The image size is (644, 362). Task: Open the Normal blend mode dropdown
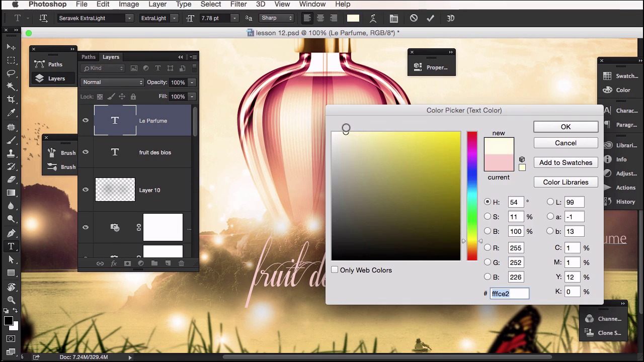click(x=112, y=82)
